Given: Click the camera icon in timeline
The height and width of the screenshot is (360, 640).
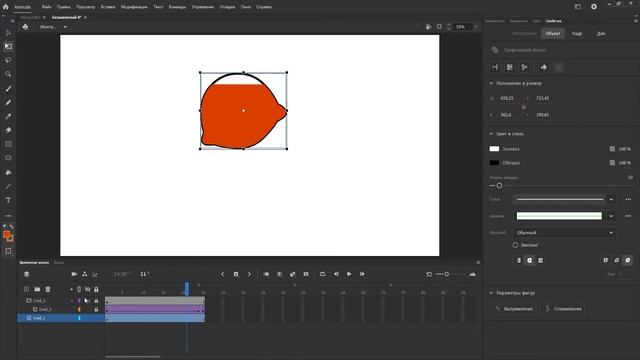Looking at the screenshot, I should [74, 274].
